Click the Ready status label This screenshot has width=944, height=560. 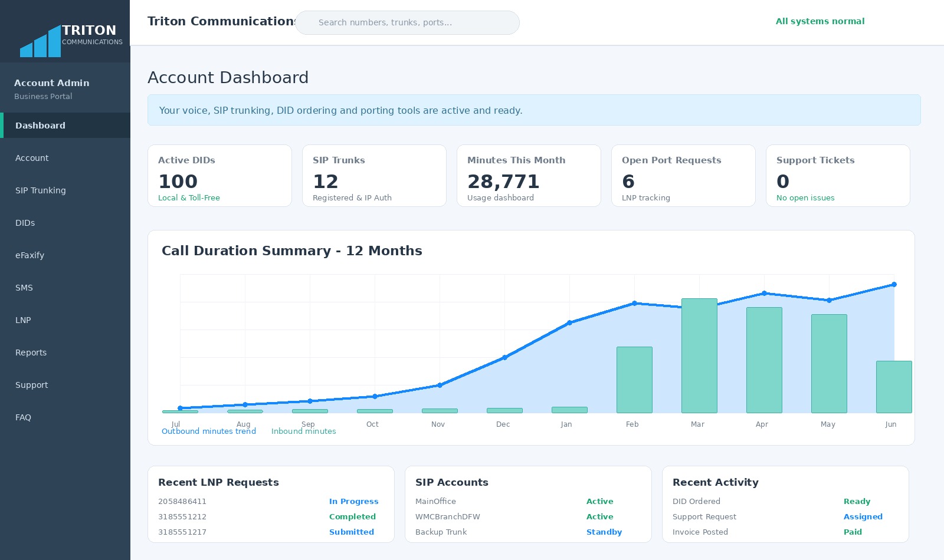click(857, 502)
